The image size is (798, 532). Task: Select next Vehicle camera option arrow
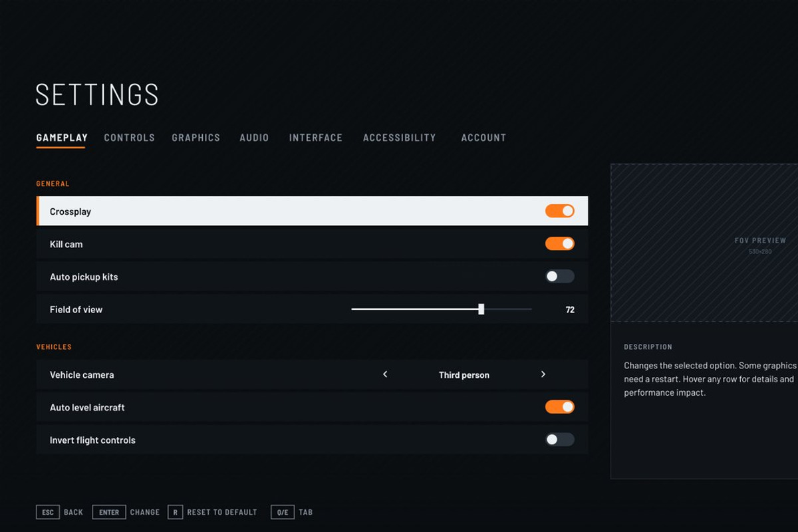[x=543, y=374]
